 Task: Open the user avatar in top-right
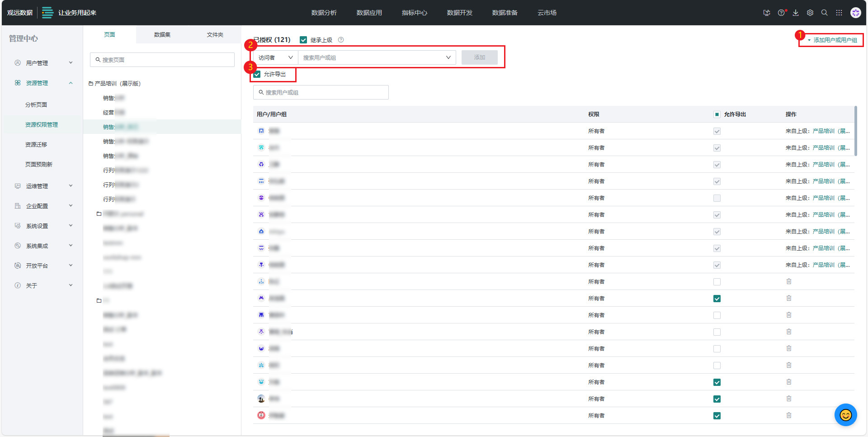pyautogui.click(x=855, y=13)
